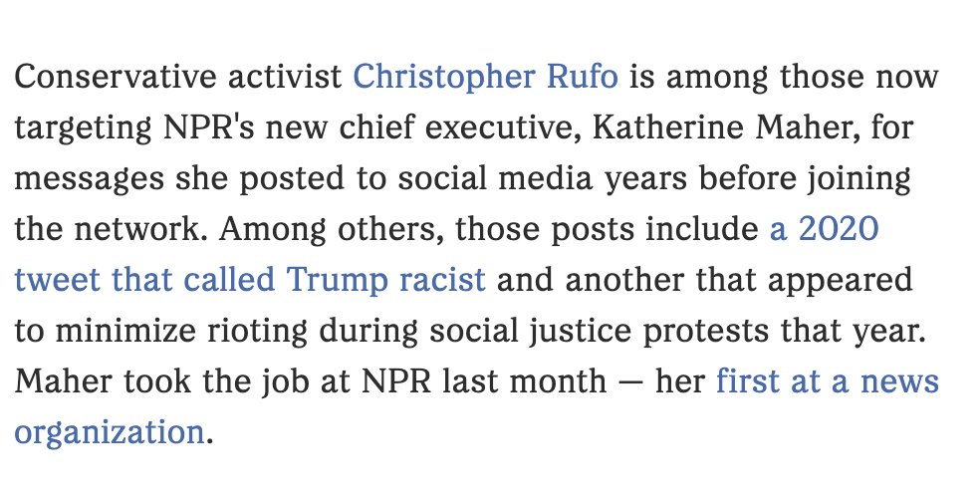980x498 pixels.
Task: Click the word "Conservative" in the paragraph
Action: coord(115,78)
